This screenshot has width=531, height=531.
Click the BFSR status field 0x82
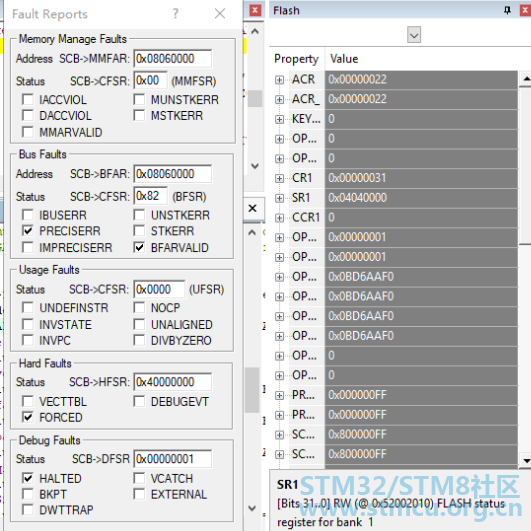point(150,196)
